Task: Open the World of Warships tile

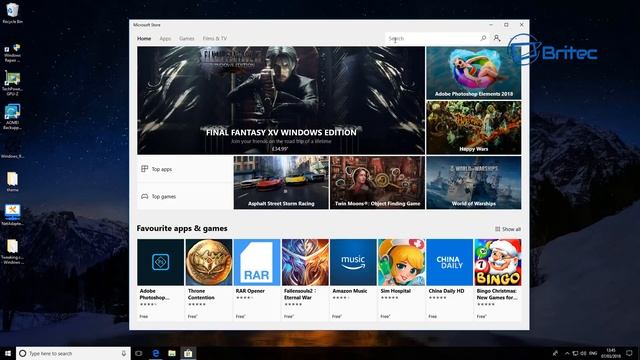Action: 473,182
